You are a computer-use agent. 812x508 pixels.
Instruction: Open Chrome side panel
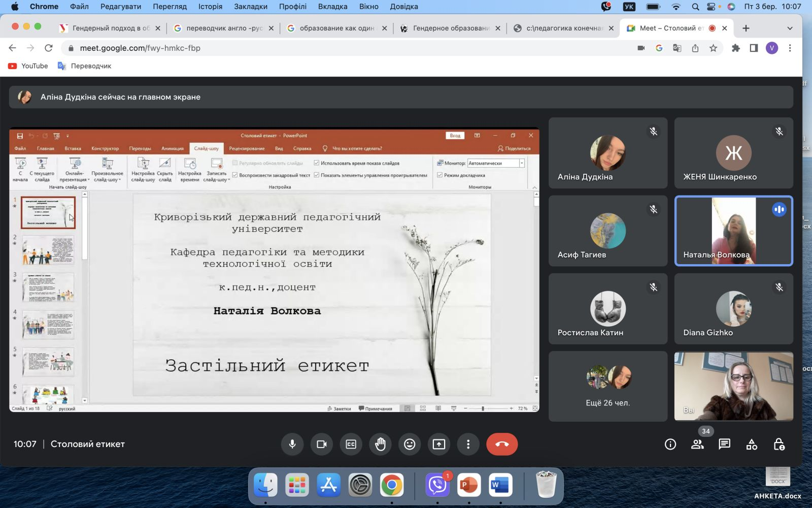(754, 48)
